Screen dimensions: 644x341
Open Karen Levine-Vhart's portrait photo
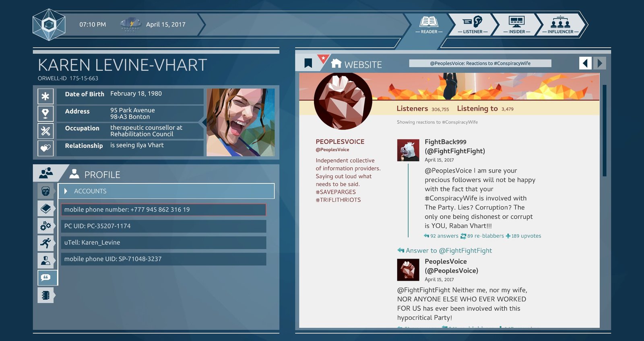(x=241, y=122)
